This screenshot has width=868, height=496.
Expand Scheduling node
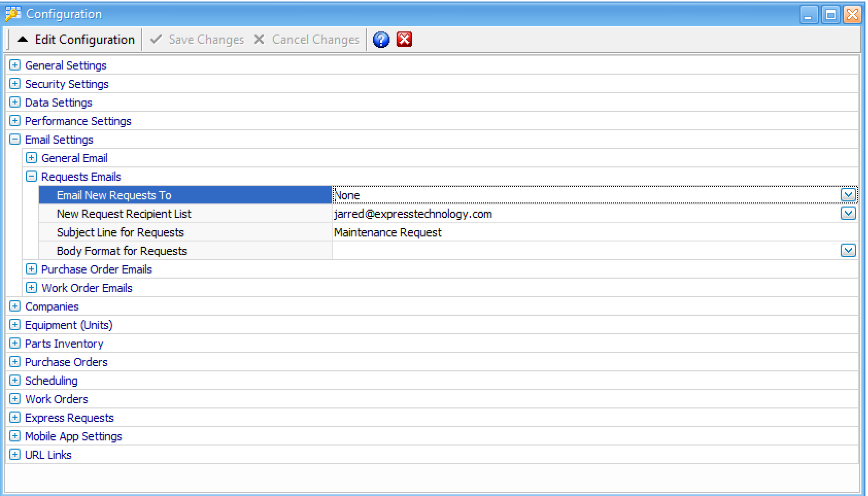[x=15, y=381]
